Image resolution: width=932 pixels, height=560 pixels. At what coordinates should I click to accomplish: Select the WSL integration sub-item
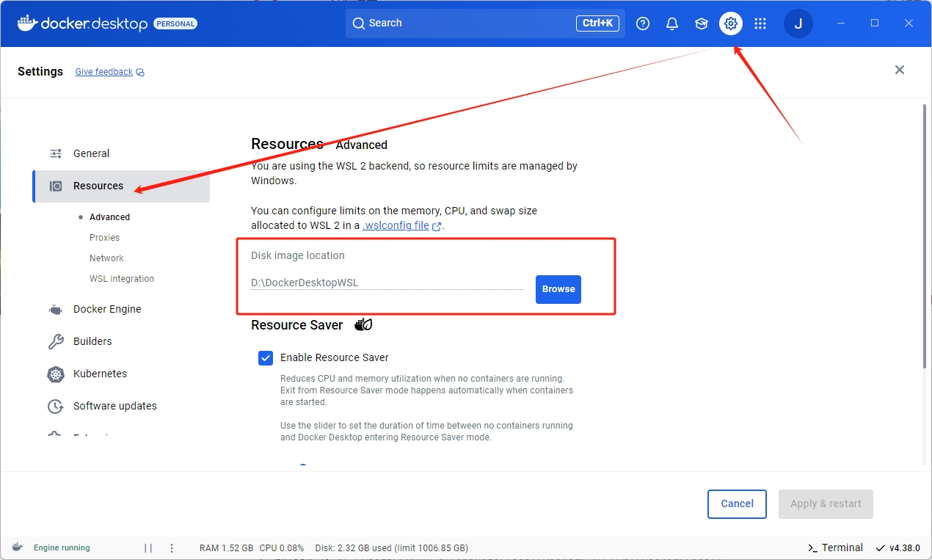(x=122, y=279)
